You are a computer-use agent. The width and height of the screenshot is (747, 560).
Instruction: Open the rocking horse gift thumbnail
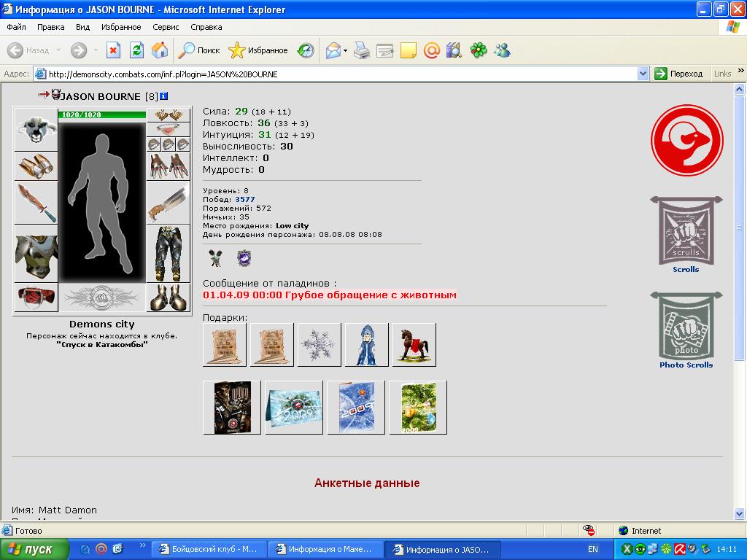[x=414, y=345]
